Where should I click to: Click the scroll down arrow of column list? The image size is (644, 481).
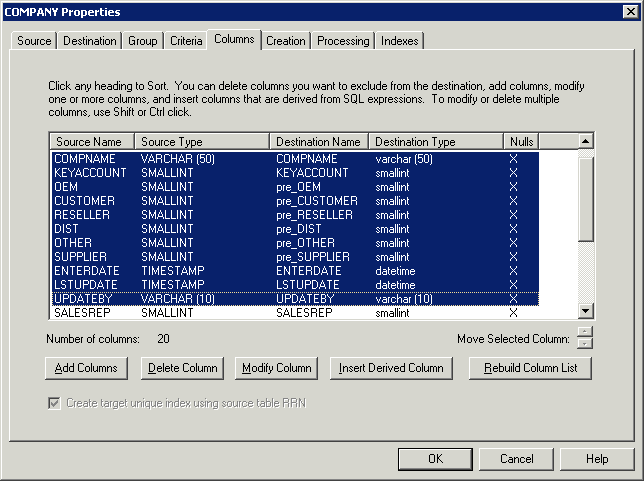coord(585,312)
